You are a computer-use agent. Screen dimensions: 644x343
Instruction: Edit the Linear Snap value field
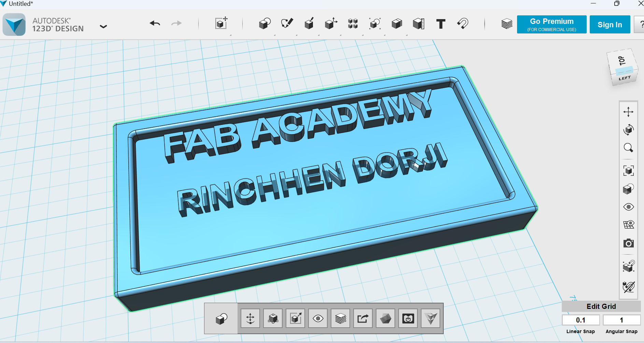tap(581, 320)
